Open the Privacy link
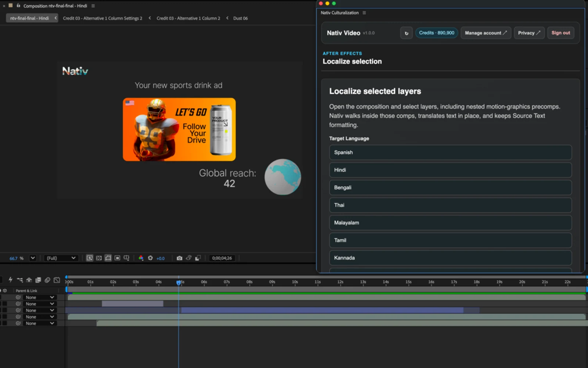 (529, 33)
